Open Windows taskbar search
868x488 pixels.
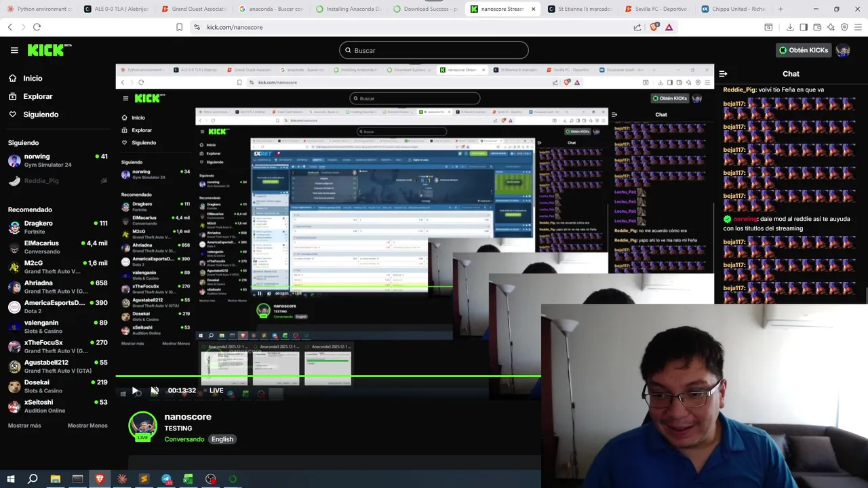(33, 479)
